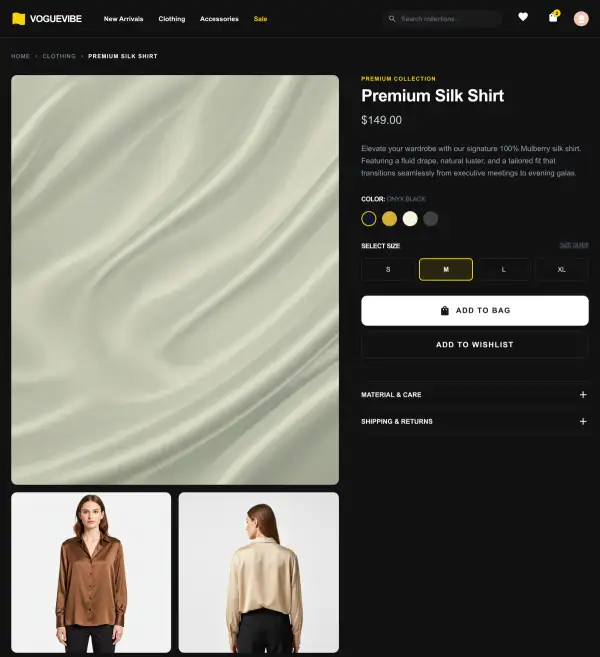
Task: Click the search magnifier icon
Action: (x=392, y=18)
